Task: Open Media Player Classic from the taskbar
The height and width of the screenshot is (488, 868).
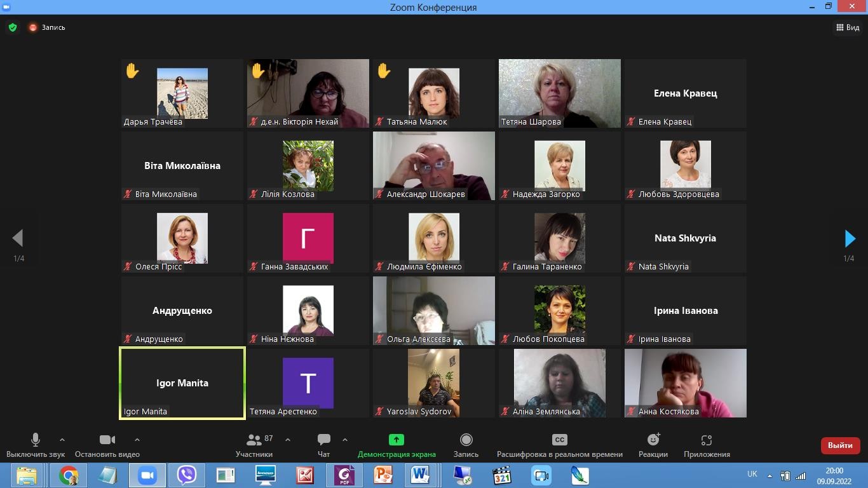Action: (x=502, y=475)
